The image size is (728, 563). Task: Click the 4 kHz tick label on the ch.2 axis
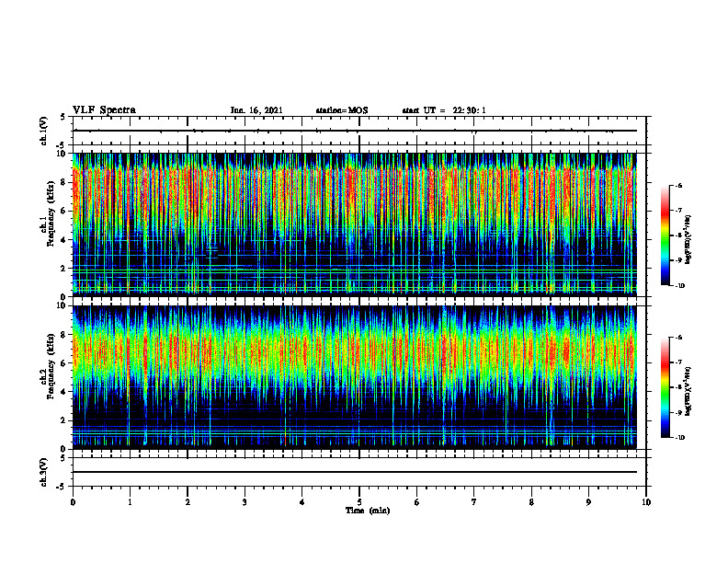(x=64, y=392)
